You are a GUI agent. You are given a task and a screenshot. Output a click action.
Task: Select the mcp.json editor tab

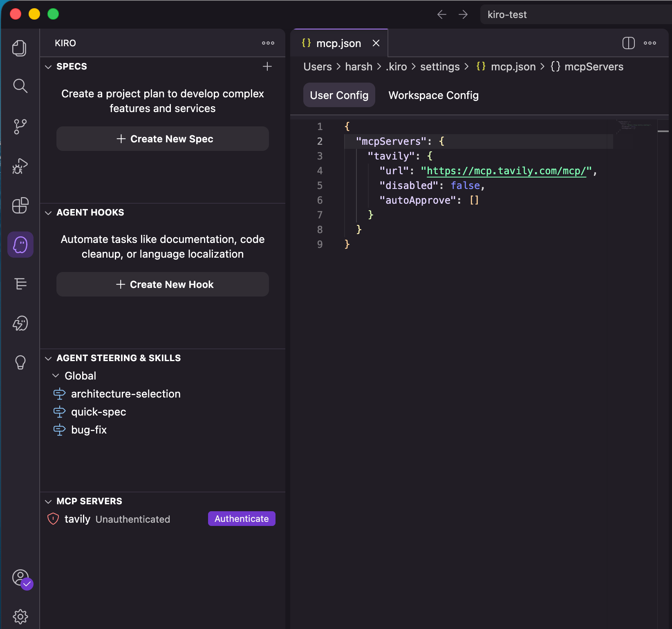coord(338,43)
